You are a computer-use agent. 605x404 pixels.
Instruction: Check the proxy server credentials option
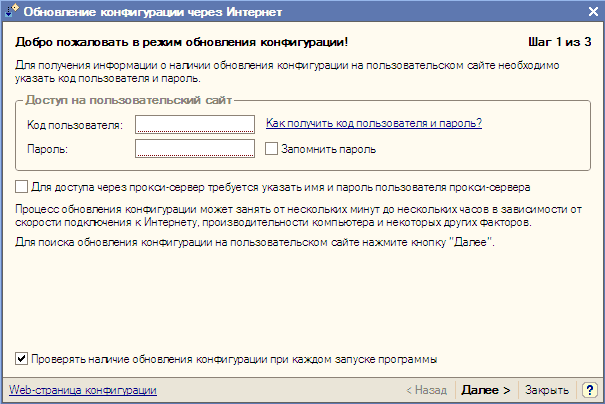21,187
